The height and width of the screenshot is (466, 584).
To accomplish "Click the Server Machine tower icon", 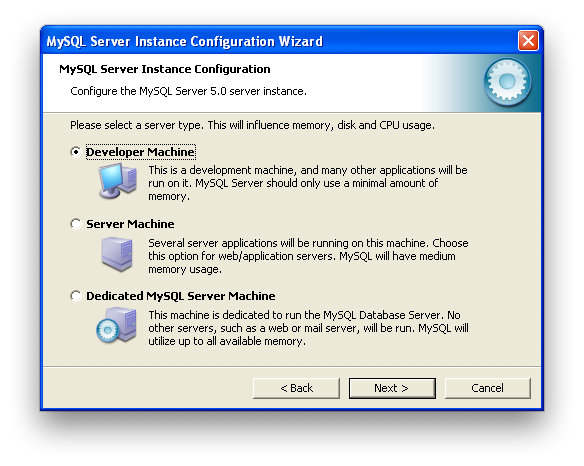I will pyautogui.click(x=117, y=254).
